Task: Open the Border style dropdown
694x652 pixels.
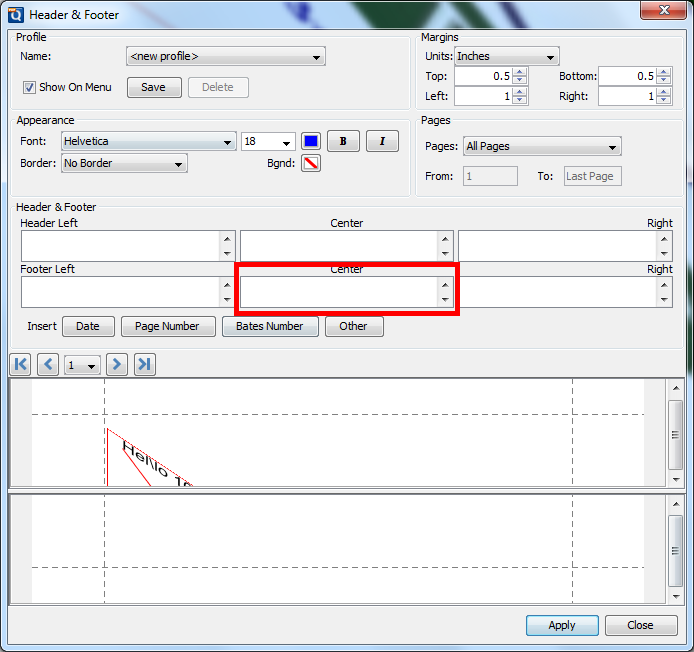Action: (124, 163)
